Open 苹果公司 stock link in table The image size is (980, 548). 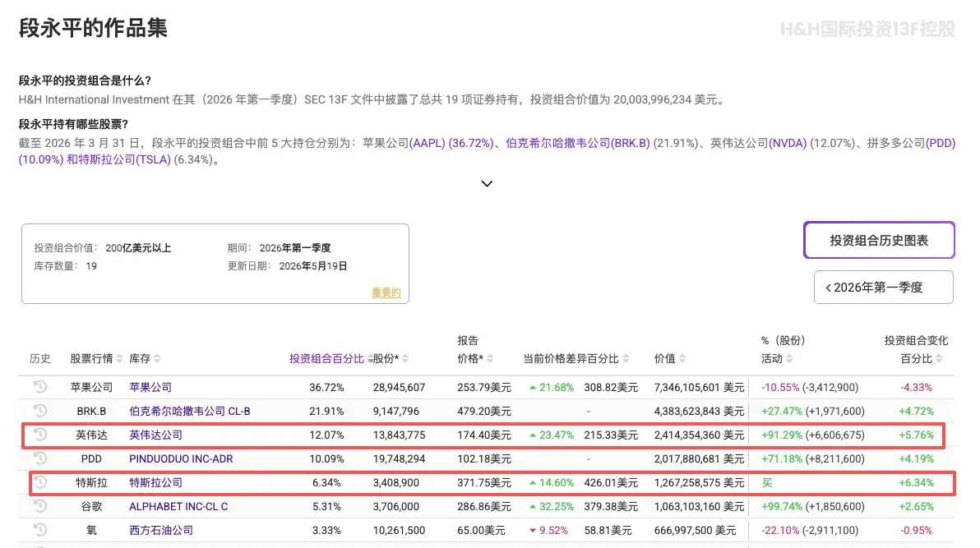[150, 388]
